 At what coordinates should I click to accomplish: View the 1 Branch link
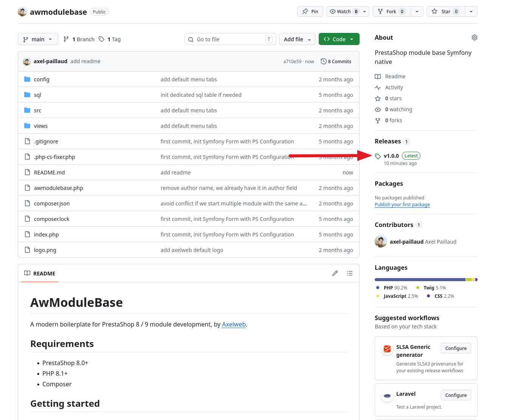tap(79, 39)
